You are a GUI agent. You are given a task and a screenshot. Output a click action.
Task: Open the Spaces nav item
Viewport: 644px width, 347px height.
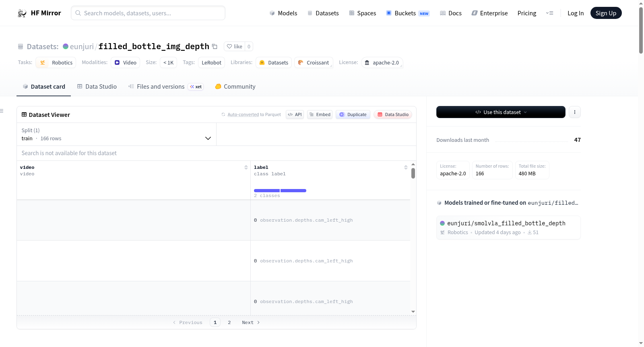(x=363, y=13)
